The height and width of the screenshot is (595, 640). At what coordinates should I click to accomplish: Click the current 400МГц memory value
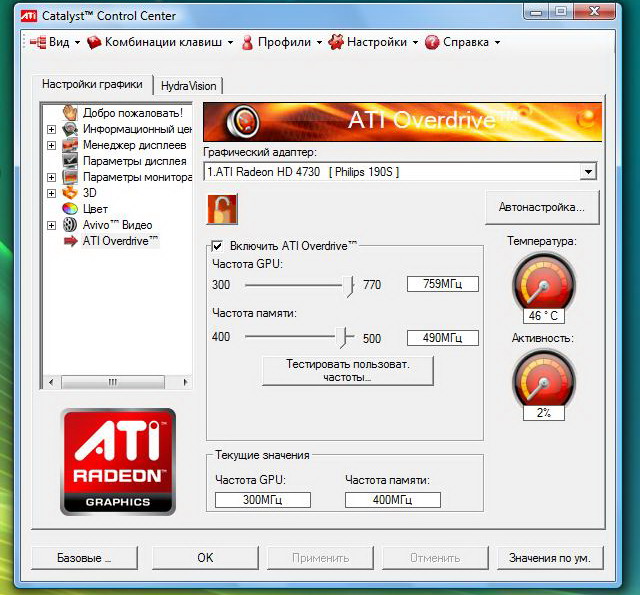[392, 500]
